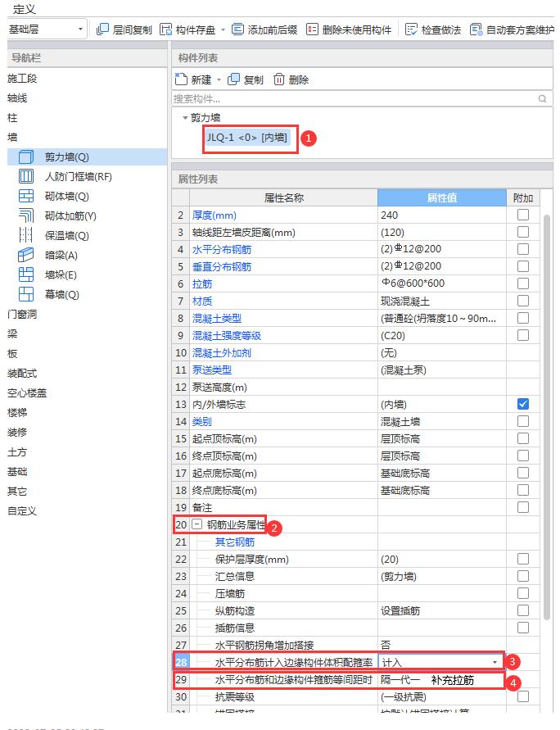Viewport: 560px width, 730px height.
Task: Open the 土方 navigation category
Action: click(17, 452)
